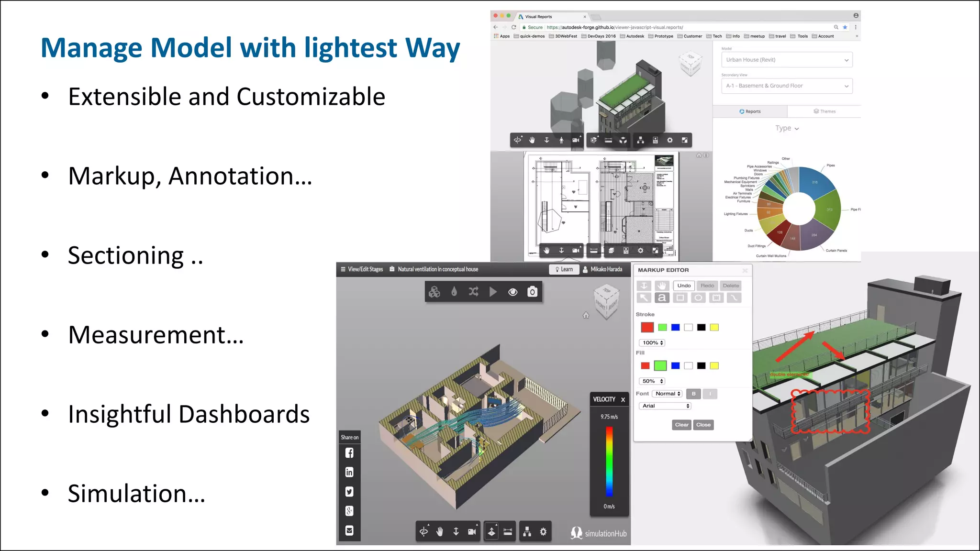Toggle fullscreen icon in Visual Reports 3D toolbar

[x=685, y=140]
